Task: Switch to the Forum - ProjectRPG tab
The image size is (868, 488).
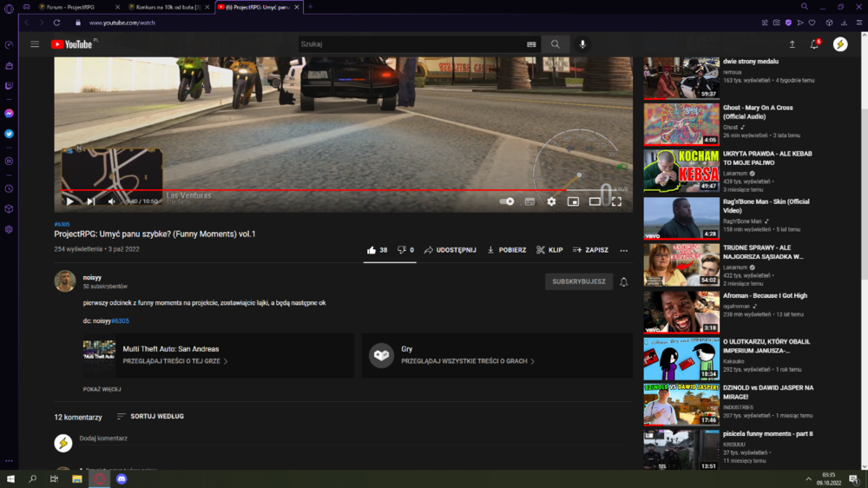Action: coord(70,7)
